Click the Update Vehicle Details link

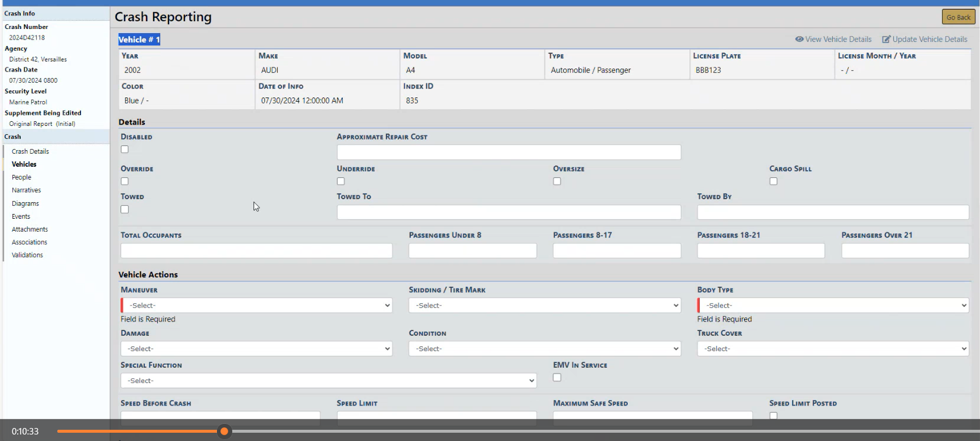tap(929, 40)
